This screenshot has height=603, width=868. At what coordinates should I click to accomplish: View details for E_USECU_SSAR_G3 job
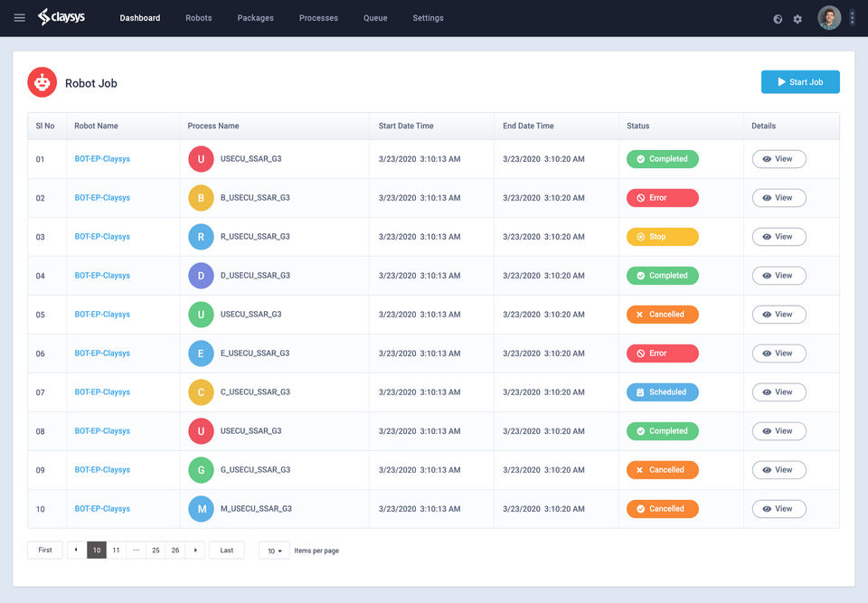point(778,353)
